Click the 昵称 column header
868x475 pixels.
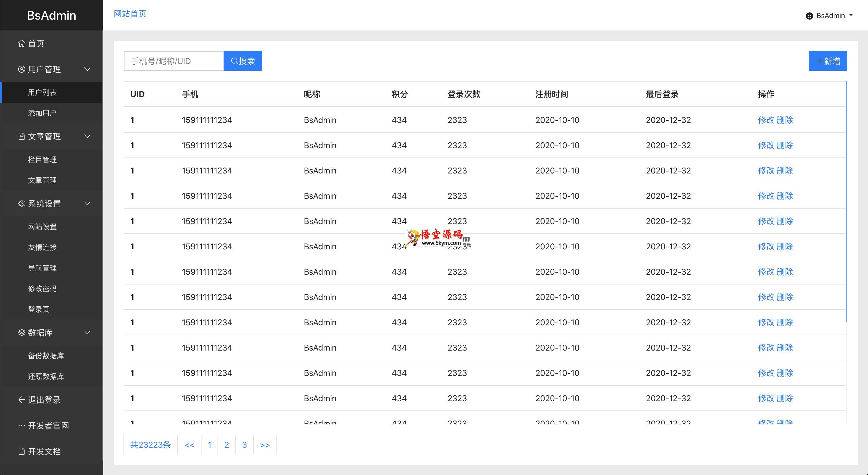click(x=312, y=94)
